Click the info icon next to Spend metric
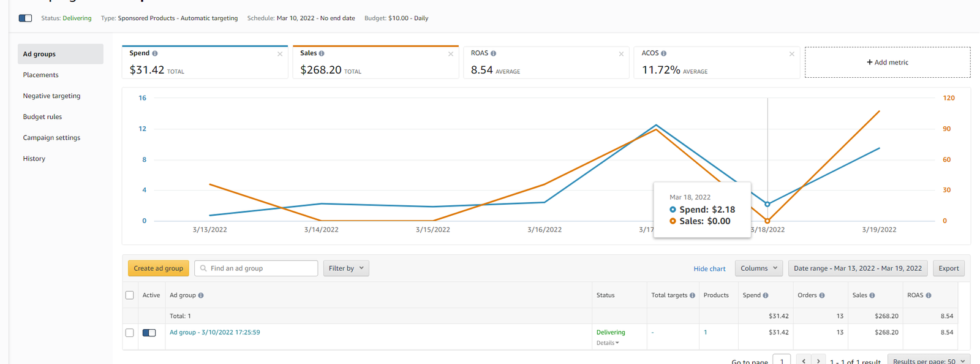The image size is (980, 364). [x=155, y=53]
